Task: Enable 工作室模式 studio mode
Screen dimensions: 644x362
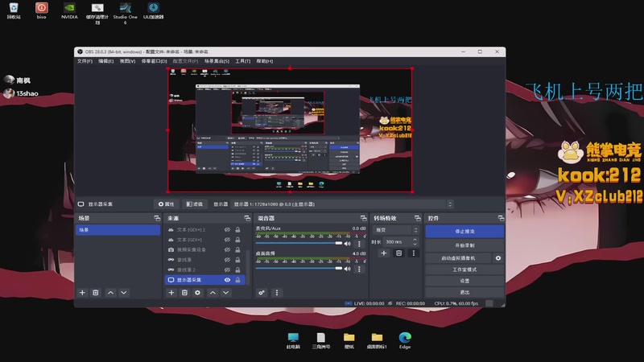Action: tap(464, 269)
